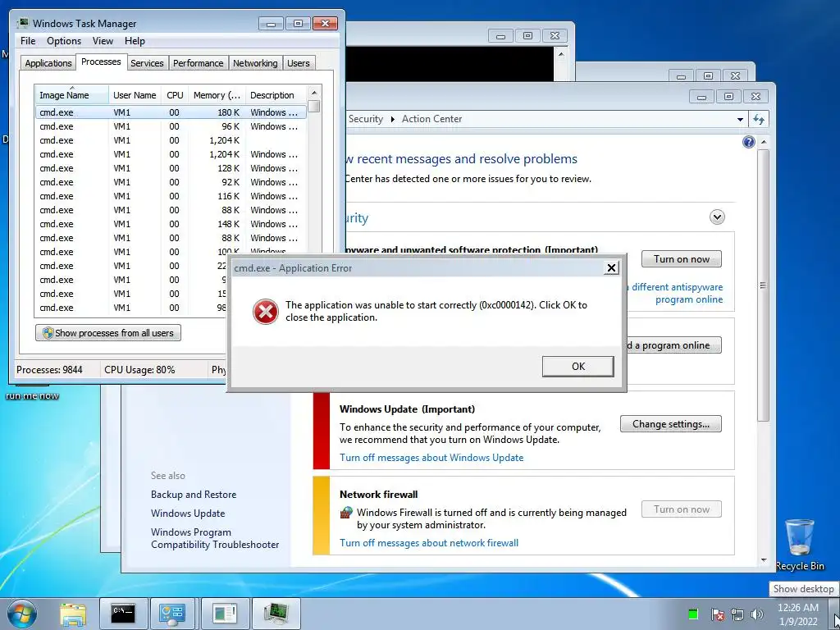Screen dimensions: 840x630
Task: Click the Find a program online button
Action: (674, 345)
